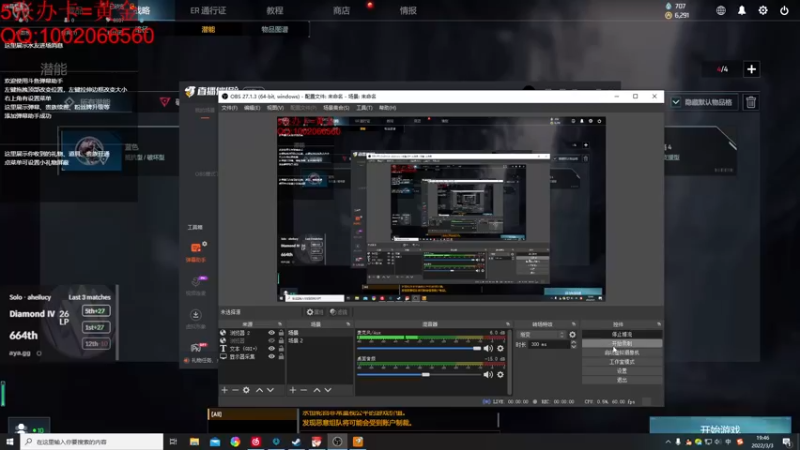Viewport: 800px width, 450px height.
Task: Click 退出 exit button in Controls
Action: coord(622,380)
